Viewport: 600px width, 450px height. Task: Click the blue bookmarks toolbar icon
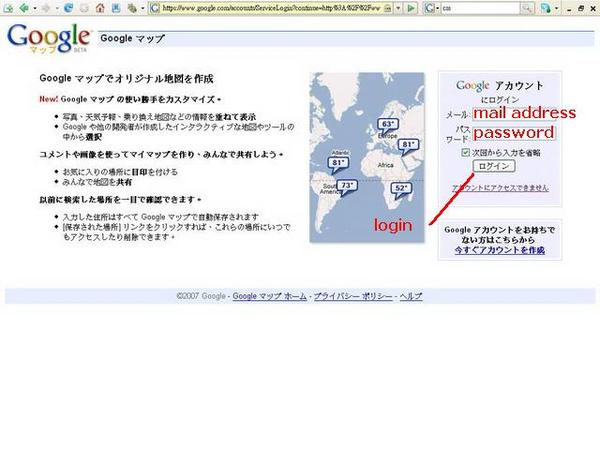pyautogui.click(x=116, y=8)
